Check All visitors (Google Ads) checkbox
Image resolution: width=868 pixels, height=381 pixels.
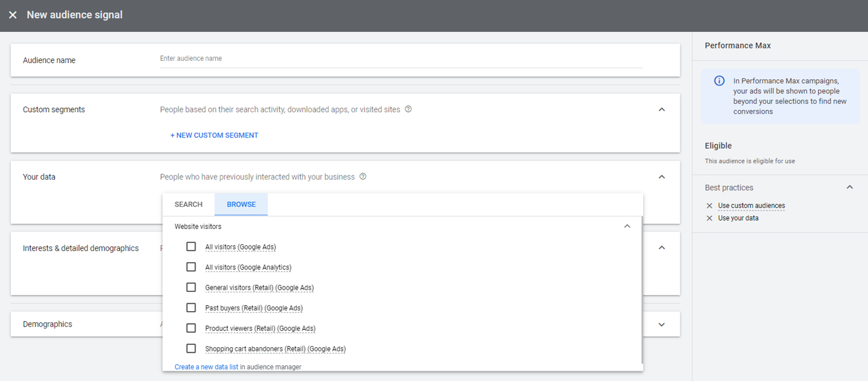pyautogui.click(x=191, y=247)
